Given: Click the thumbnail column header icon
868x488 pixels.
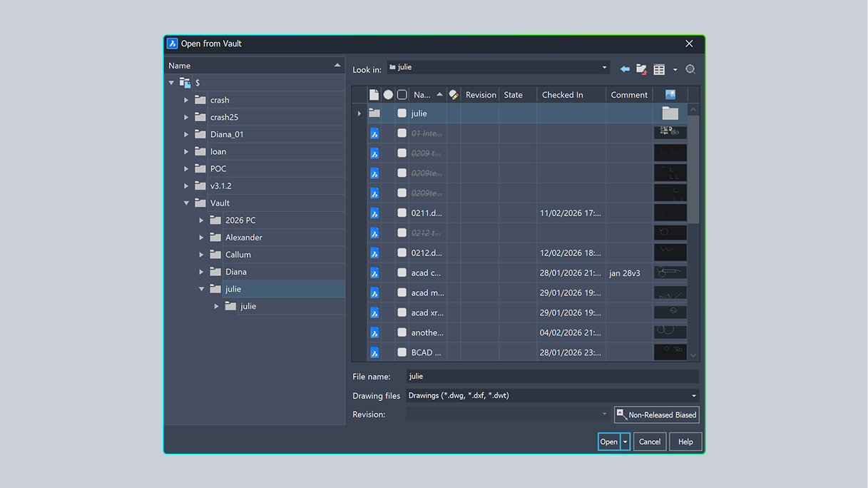Looking at the screenshot, I should tap(668, 93).
